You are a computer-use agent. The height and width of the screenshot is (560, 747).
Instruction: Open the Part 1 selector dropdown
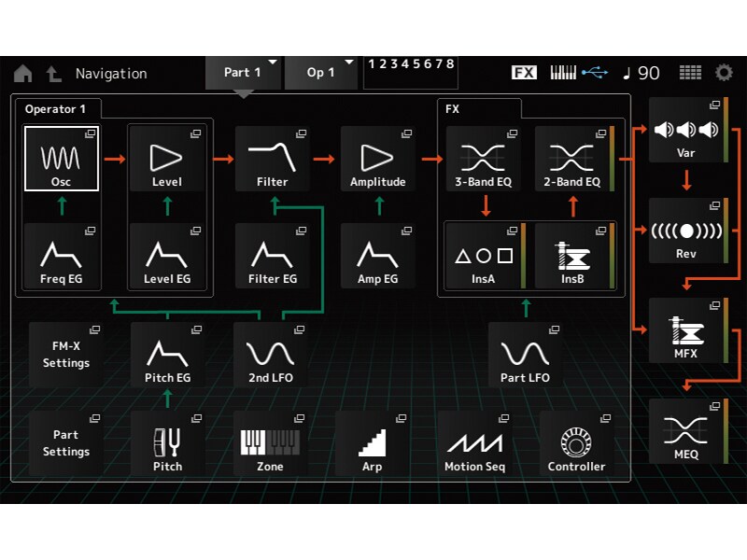point(245,72)
